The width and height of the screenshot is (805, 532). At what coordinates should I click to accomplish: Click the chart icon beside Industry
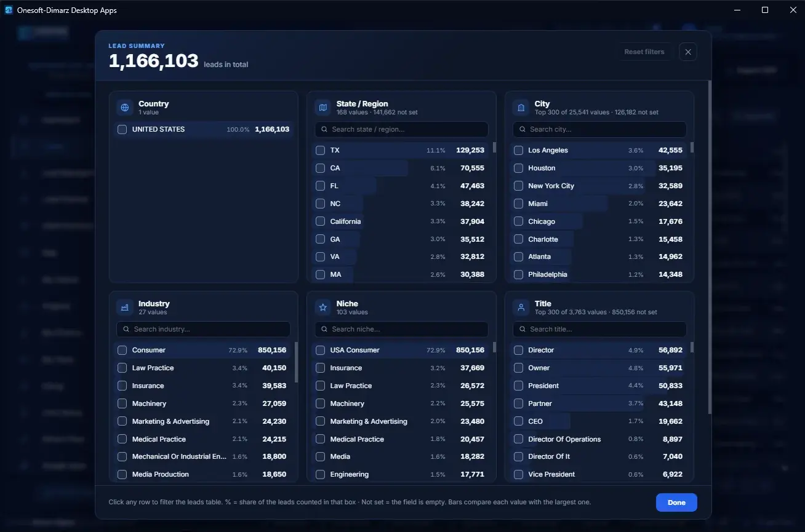(x=125, y=308)
